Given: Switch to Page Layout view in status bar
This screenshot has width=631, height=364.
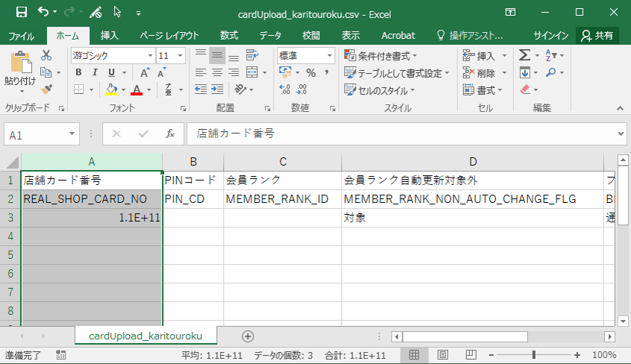Looking at the screenshot, I should tap(442, 355).
